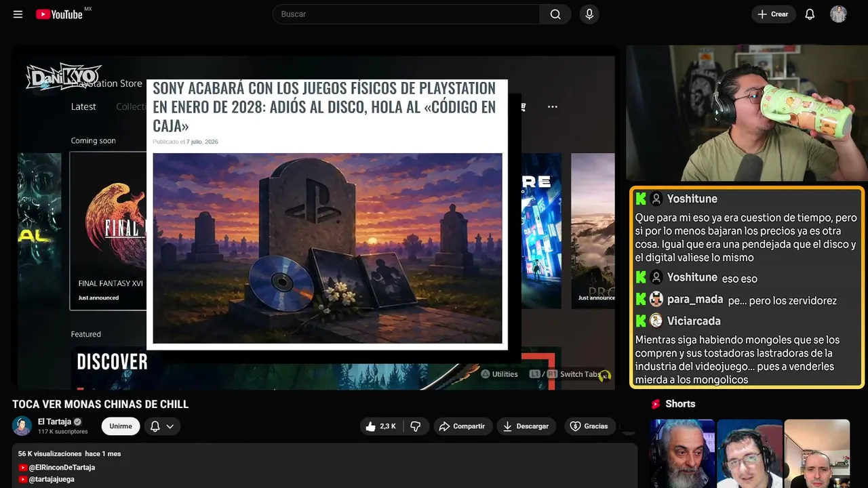
Task: Click the Utilities triangle prompt
Action: tap(500, 374)
